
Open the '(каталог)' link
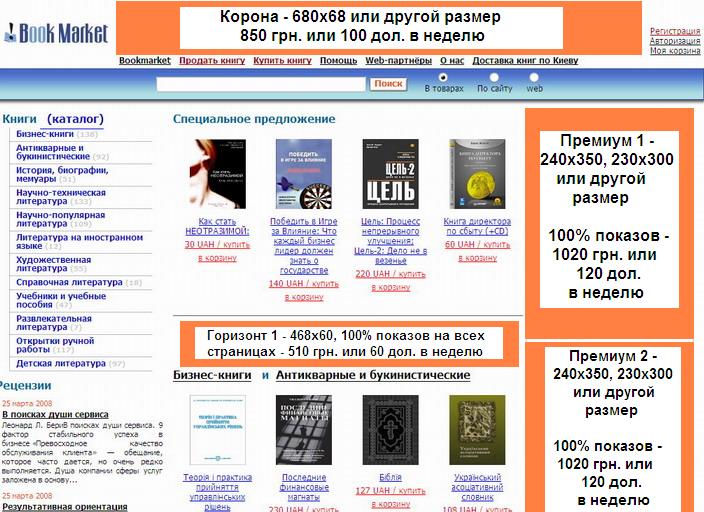[x=75, y=119]
